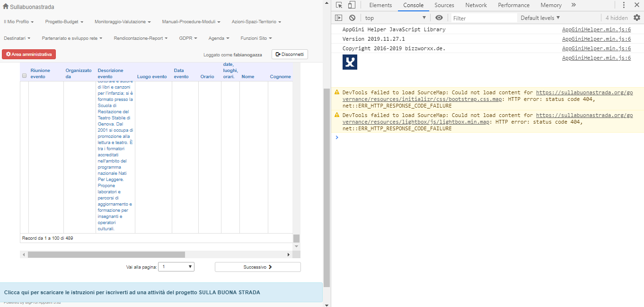
Task: Open the top context dropdown
Action: tap(396, 18)
